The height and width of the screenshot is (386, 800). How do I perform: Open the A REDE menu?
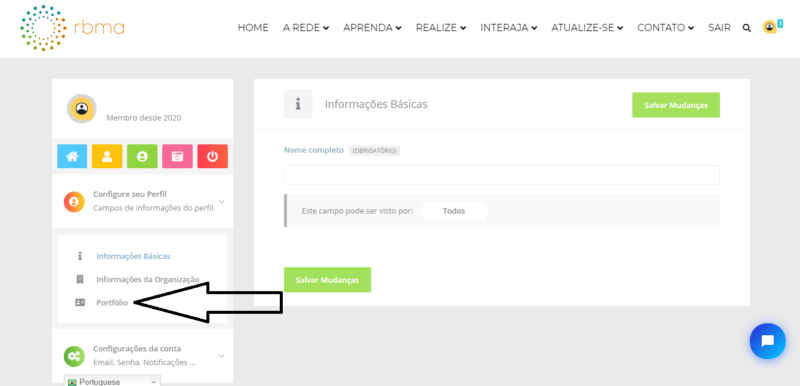tap(306, 28)
